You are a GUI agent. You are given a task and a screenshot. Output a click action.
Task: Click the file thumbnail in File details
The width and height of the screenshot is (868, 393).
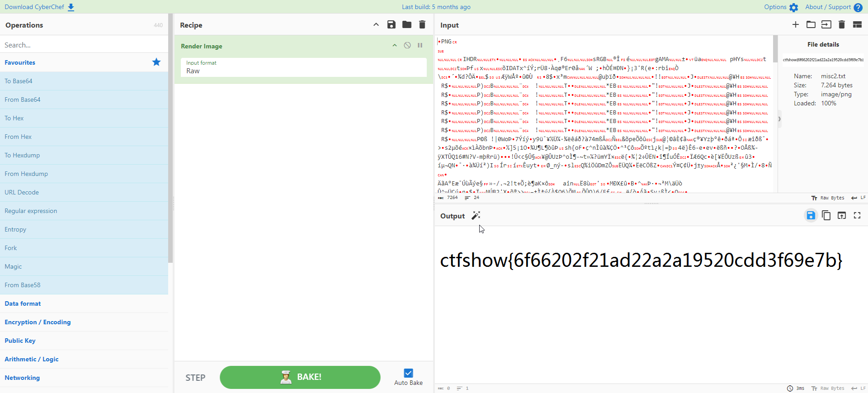coord(823,60)
